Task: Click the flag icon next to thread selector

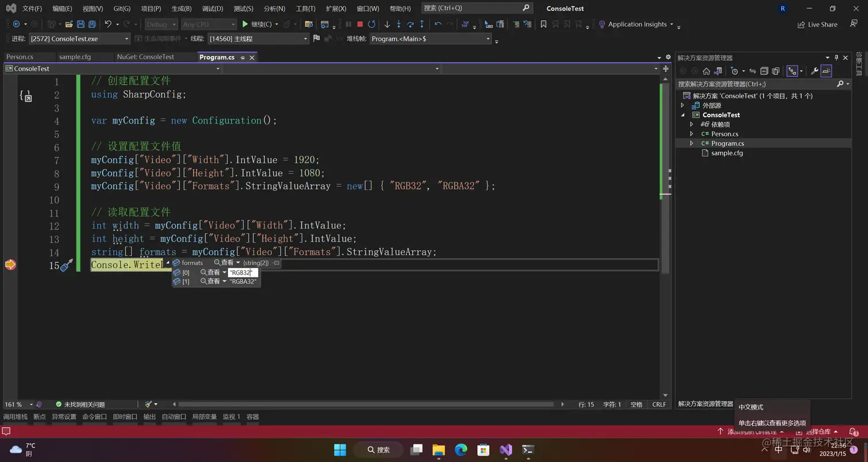Action: pyautogui.click(x=316, y=38)
